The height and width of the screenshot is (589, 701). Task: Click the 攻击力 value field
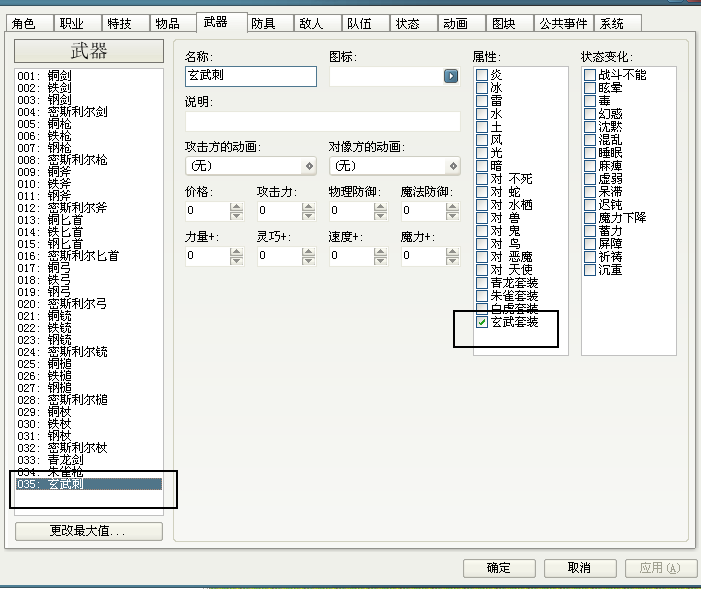click(280, 211)
